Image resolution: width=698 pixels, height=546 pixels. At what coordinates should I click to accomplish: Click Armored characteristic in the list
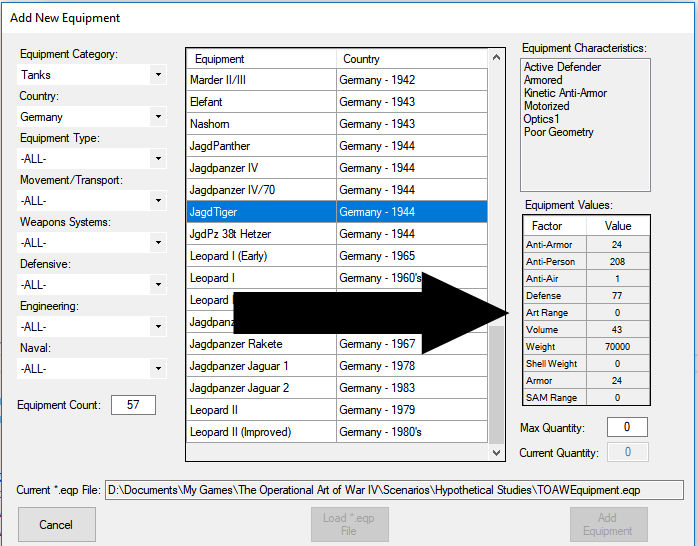tap(543, 80)
